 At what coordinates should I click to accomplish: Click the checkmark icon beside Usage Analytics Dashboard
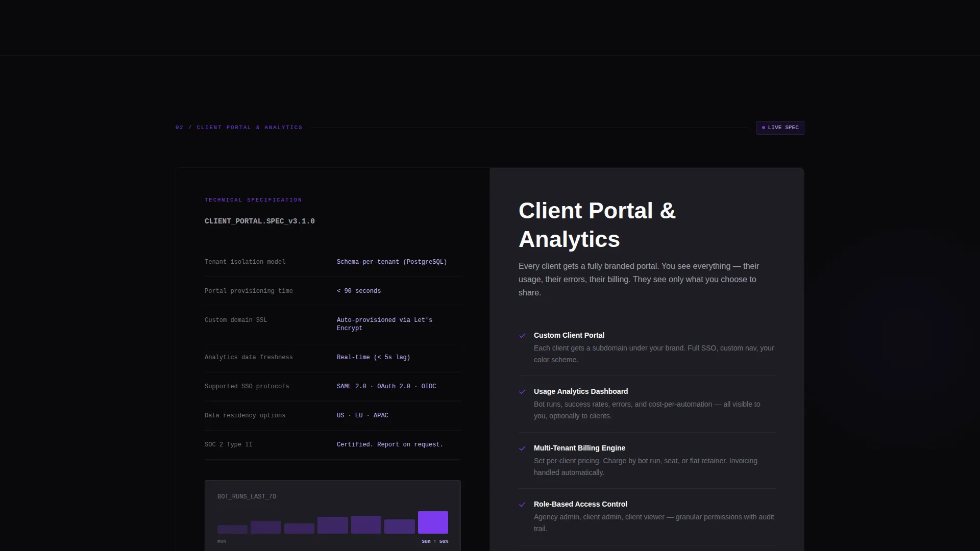[x=522, y=392]
